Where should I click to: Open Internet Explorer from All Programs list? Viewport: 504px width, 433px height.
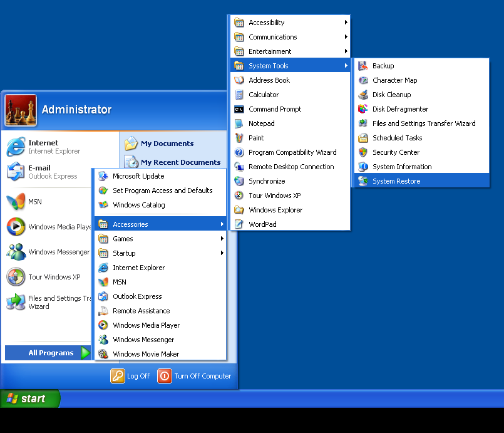pos(160,268)
